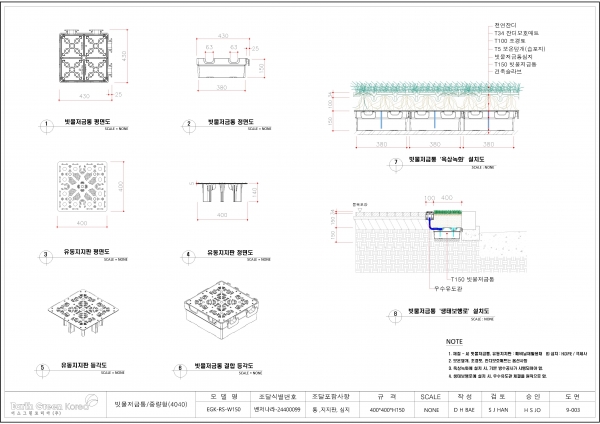Click the model value 'EGK-RS-W150'
This screenshot has width=600, height=424.
(224, 409)
